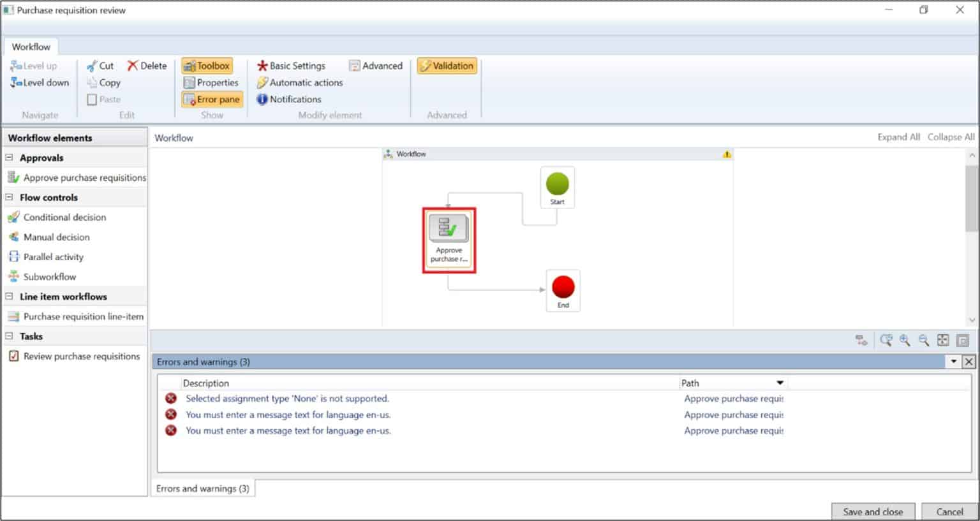Toggle the Properties panel on
980x521 pixels.
point(212,82)
